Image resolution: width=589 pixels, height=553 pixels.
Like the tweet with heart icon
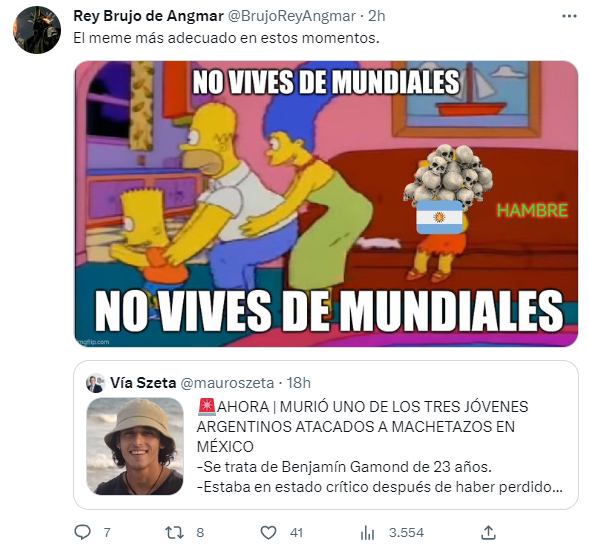pyautogui.click(x=268, y=533)
